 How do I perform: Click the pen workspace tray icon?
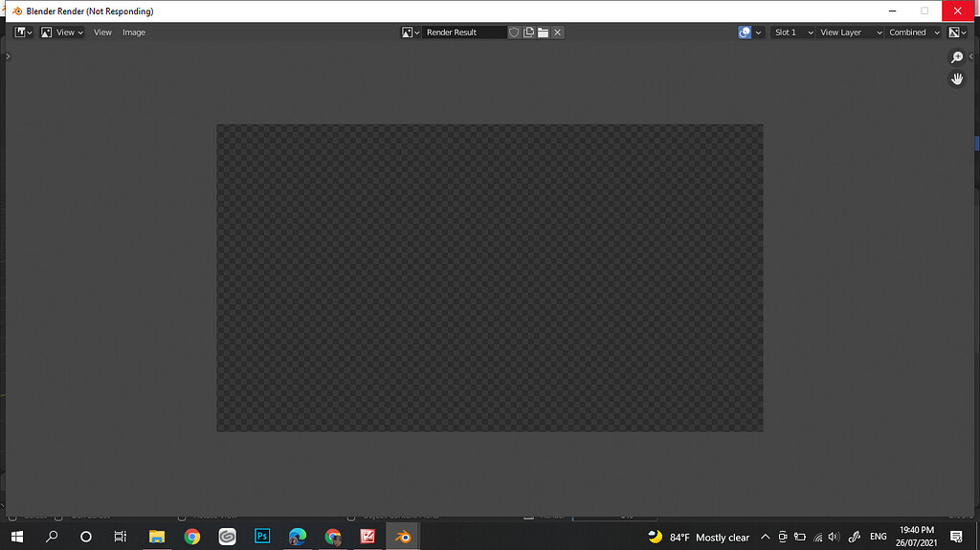(855, 537)
